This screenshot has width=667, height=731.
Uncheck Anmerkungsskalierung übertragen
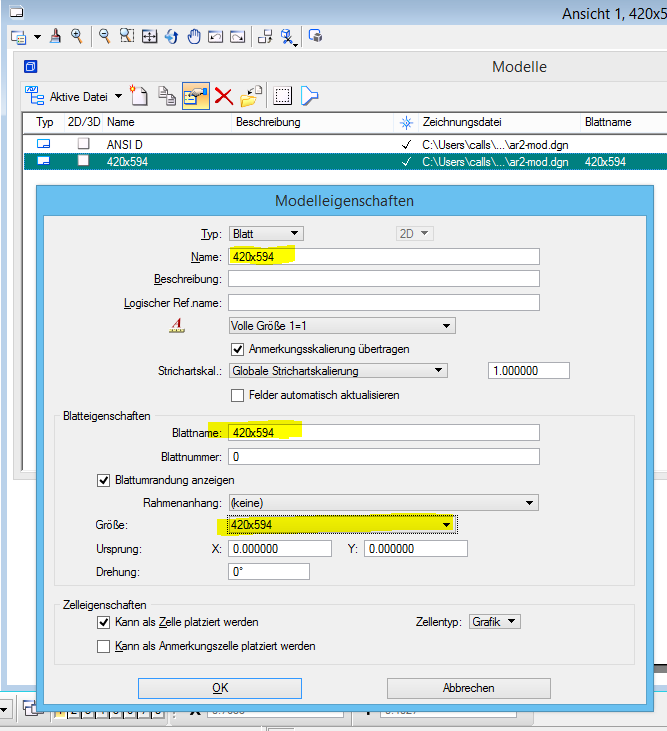pyautogui.click(x=238, y=349)
